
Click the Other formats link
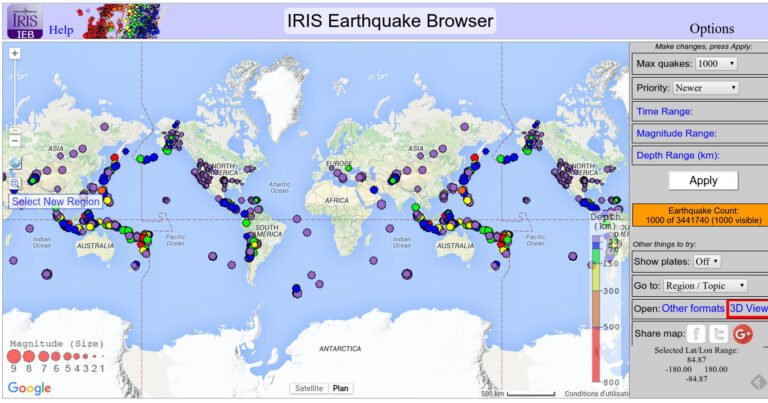coord(692,309)
